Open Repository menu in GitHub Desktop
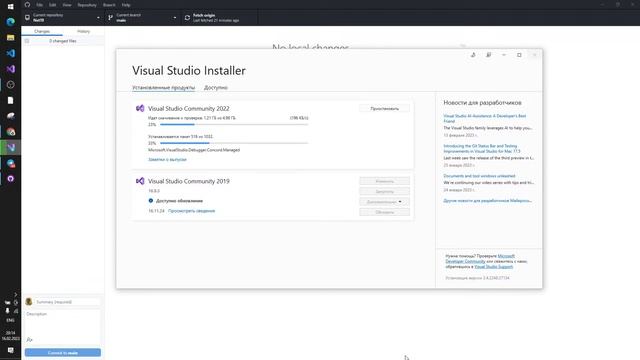 (87, 5)
